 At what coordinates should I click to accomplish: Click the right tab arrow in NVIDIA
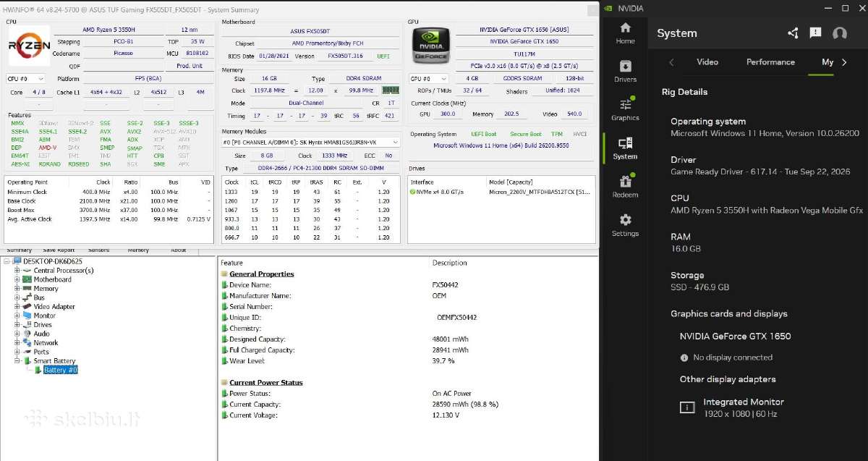[845, 62]
